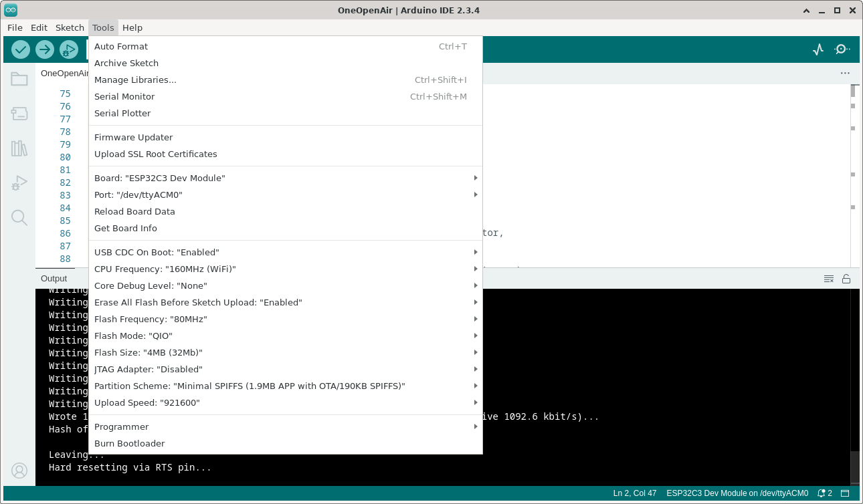Open the Sketchbook folder sidebar icon
This screenshot has height=504, width=863.
click(19, 80)
